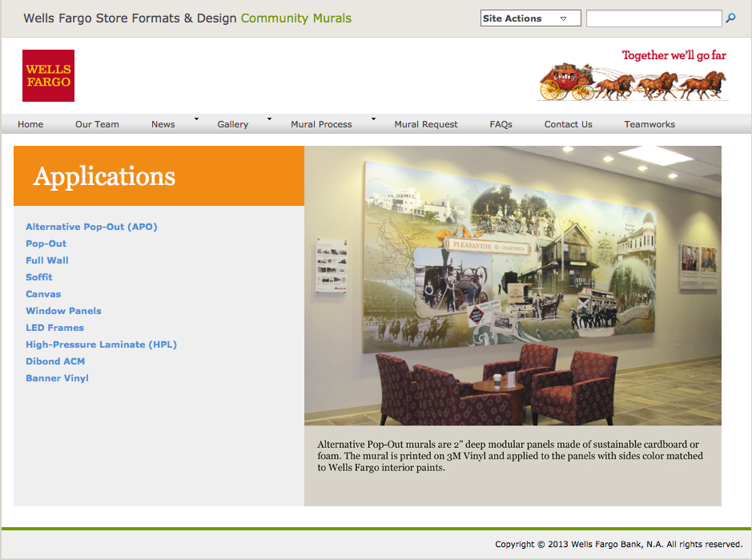This screenshot has width=752, height=560.
Task: Open the Site Actions dropdown
Action: (530, 18)
